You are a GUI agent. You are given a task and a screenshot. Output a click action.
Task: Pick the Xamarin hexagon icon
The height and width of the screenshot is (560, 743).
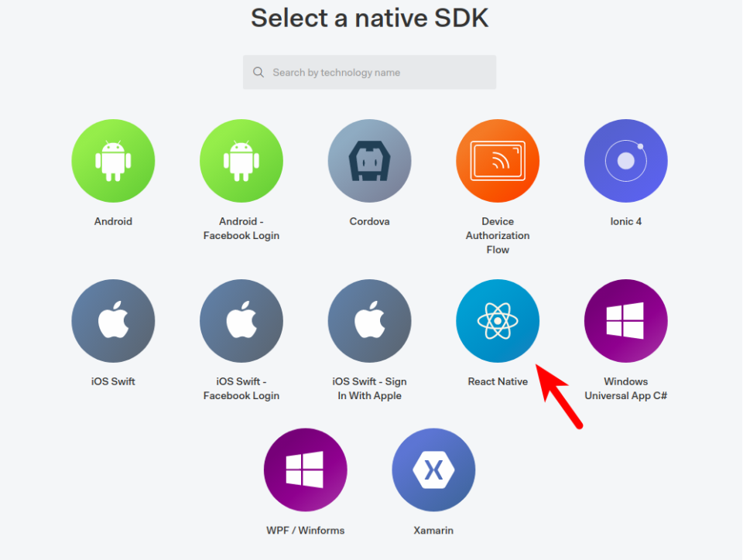tap(433, 470)
